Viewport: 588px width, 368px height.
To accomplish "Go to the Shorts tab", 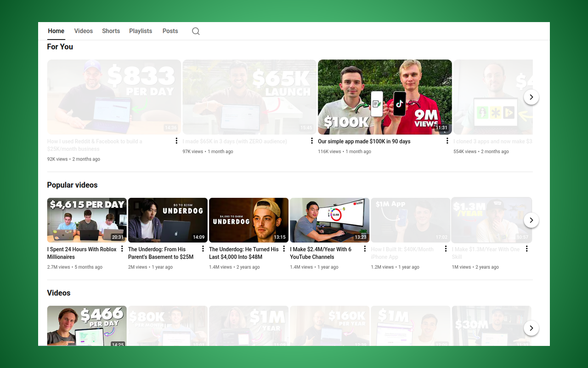I will (111, 31).
